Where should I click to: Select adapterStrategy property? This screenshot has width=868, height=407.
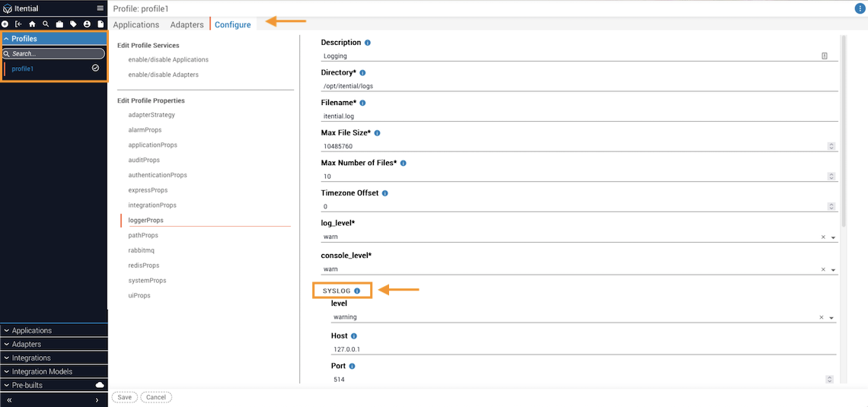152,114
